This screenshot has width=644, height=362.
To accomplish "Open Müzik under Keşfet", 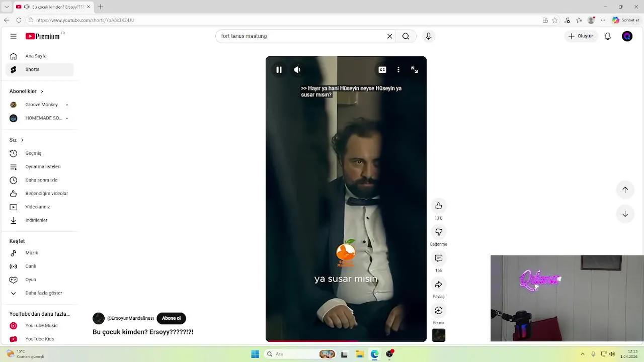I will click(x=39, y=253).
